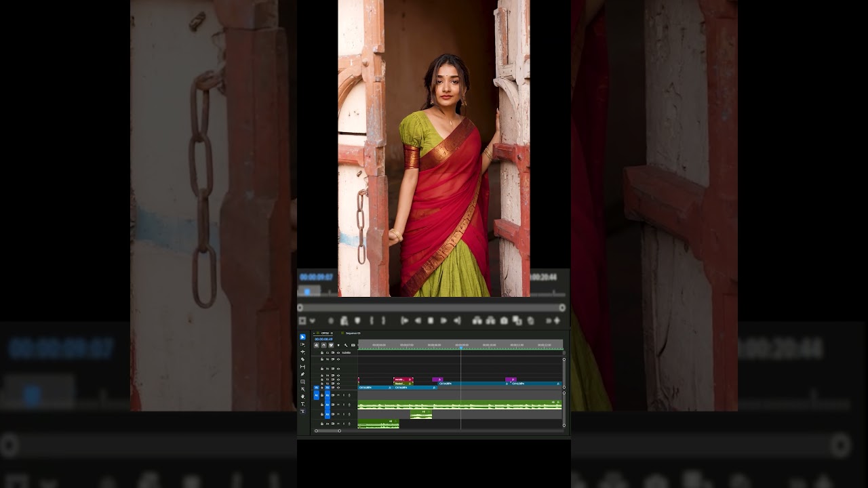Click the Extract button in Program monitor

coord(490,321)
